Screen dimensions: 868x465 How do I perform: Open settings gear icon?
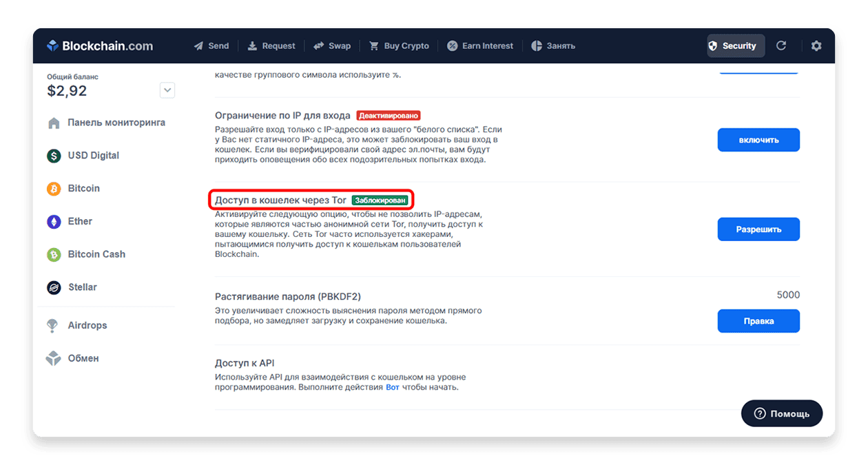click(x=816, y=45)
